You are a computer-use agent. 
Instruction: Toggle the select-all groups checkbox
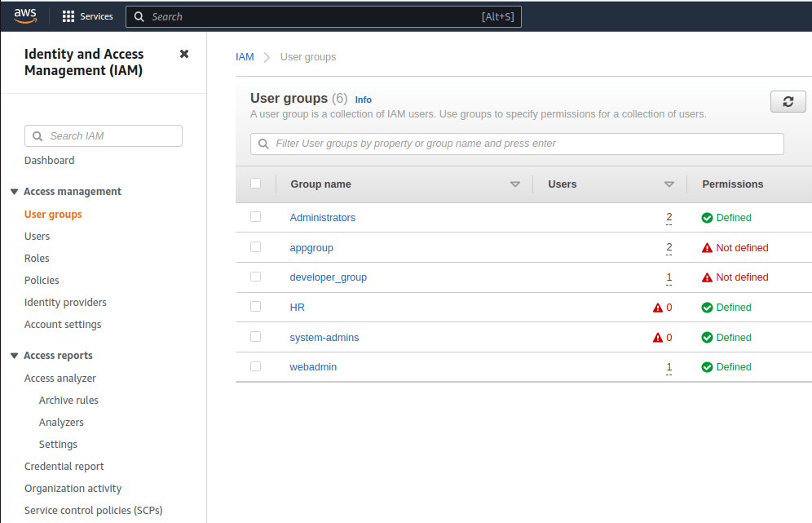(255, 183)
